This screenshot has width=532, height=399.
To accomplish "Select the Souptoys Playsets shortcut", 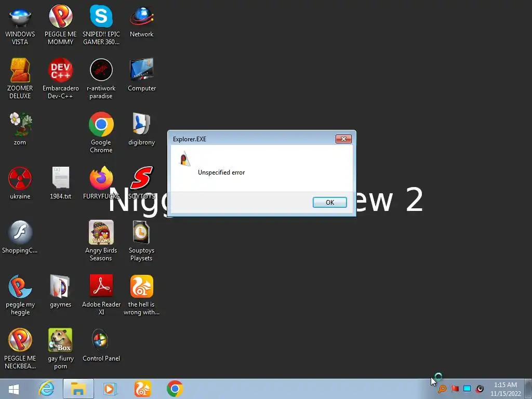I will 141,241.
